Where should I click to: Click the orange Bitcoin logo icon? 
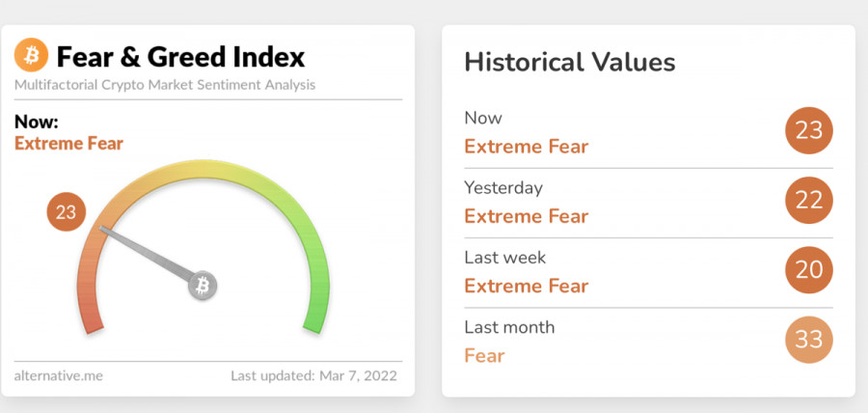[31, 56]
